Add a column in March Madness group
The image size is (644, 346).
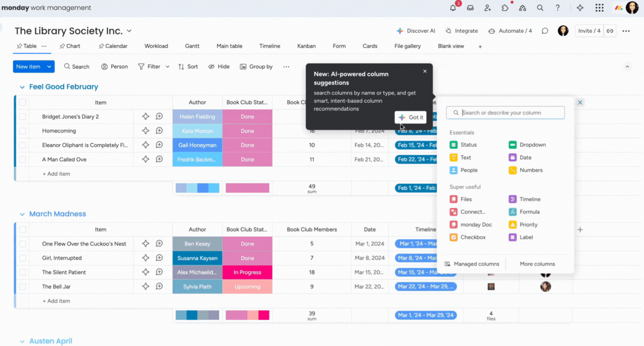580,230
